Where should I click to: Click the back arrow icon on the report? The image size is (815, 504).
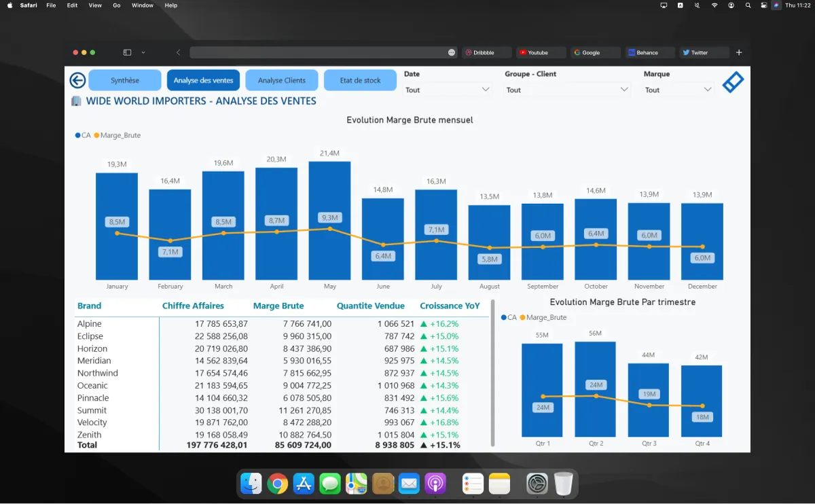tap(77, 79)
